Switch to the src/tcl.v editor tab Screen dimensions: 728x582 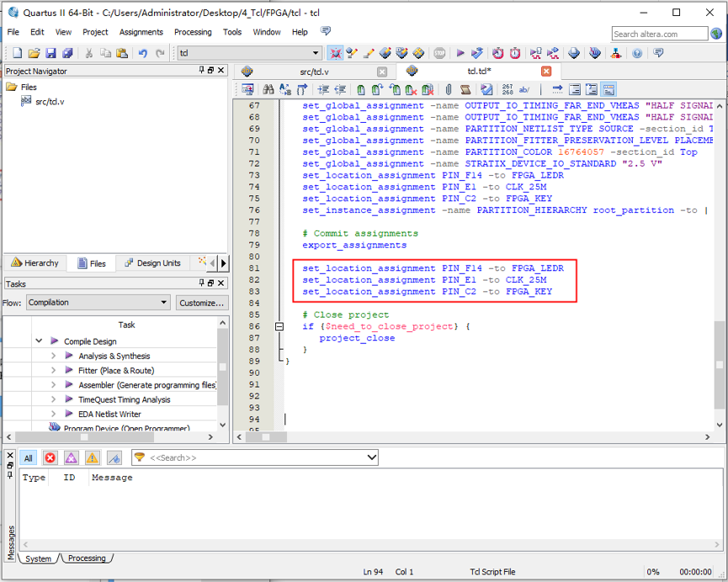(x=314, y=71)
